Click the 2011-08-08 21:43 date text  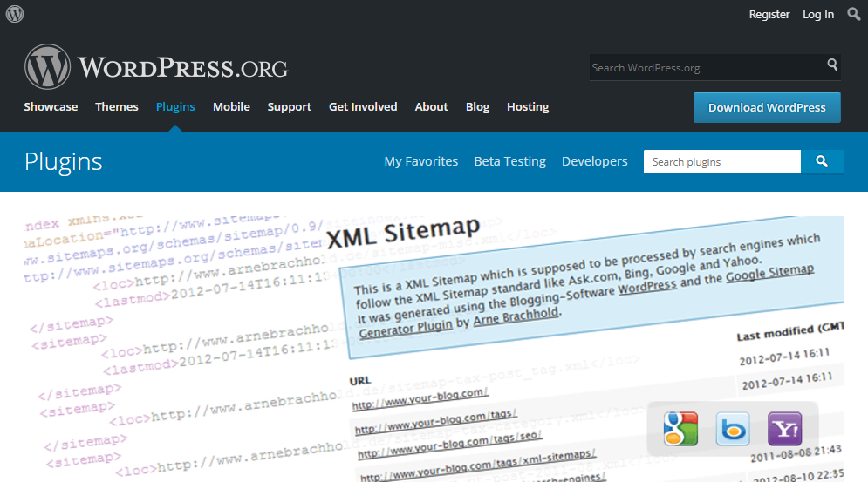pos(796,453)
